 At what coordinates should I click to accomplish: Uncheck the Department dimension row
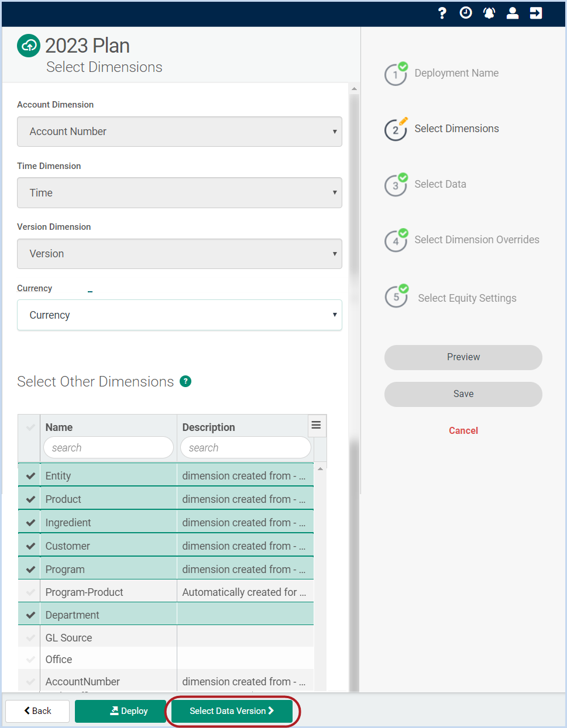[x=31, y=615]
